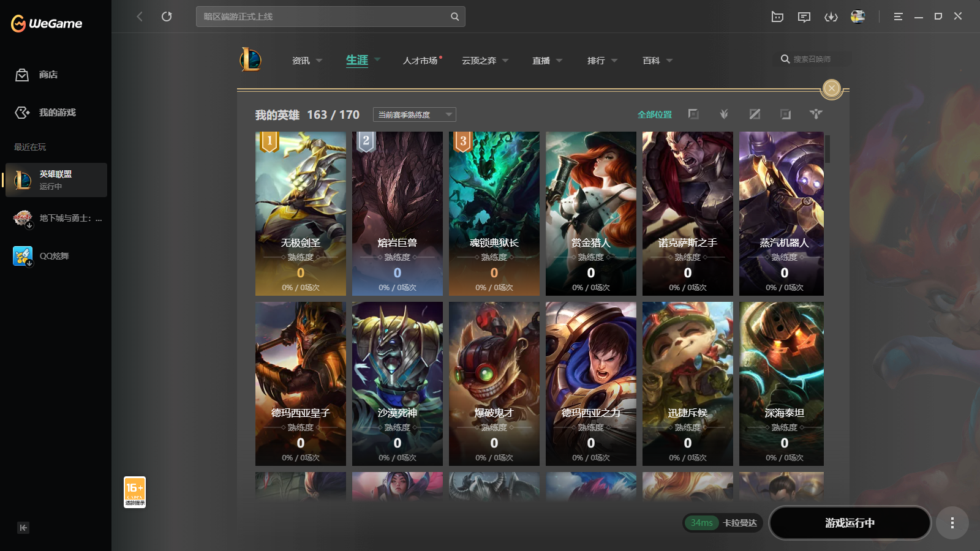Click the 游戏运行中 button
Image resolution: width=980 pixels, height=551 pixels.
[x=850, y=523]
